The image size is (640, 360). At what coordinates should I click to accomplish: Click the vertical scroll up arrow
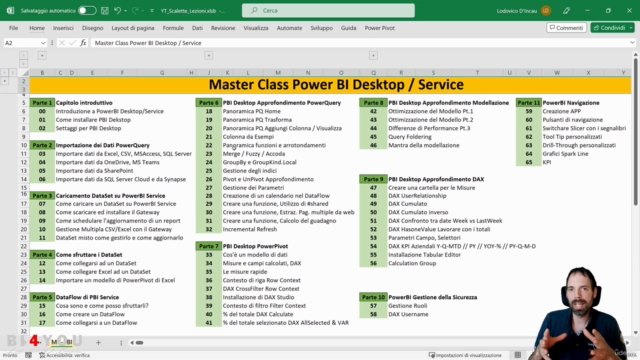[x=636, y=54]
